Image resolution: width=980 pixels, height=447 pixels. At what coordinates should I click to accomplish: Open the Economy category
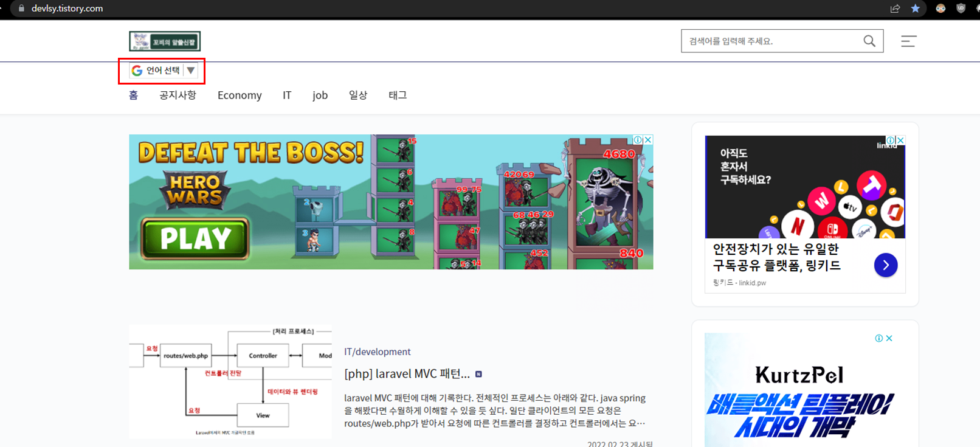click(240, 95)
